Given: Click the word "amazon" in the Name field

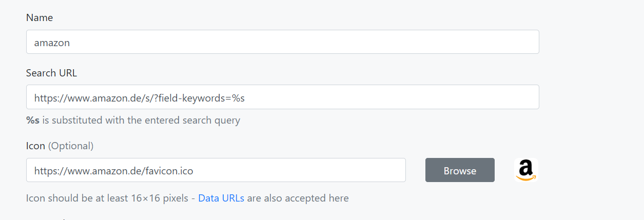Looking at the screenshot, I should 52,43.
